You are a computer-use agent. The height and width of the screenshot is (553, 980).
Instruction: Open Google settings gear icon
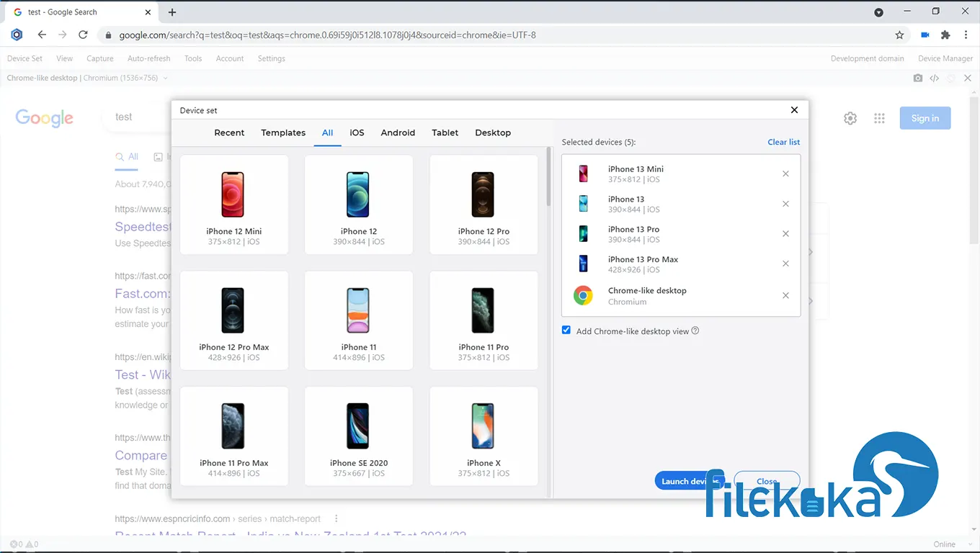850,118
